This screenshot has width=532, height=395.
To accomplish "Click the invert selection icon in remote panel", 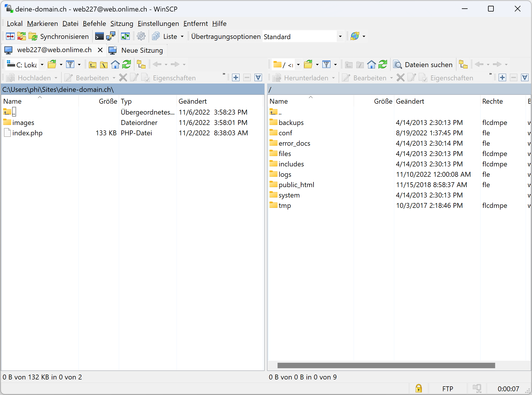I will (x=525, y=77).
